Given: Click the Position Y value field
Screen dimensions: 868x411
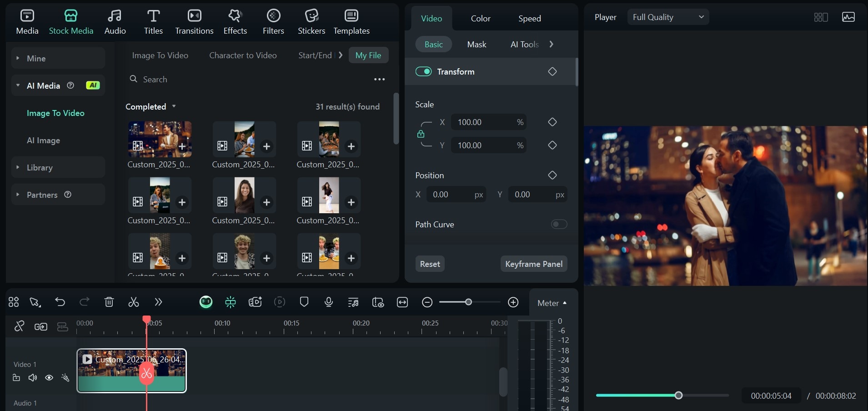Looking at the screenshot, I should click(x=537, y=195).
